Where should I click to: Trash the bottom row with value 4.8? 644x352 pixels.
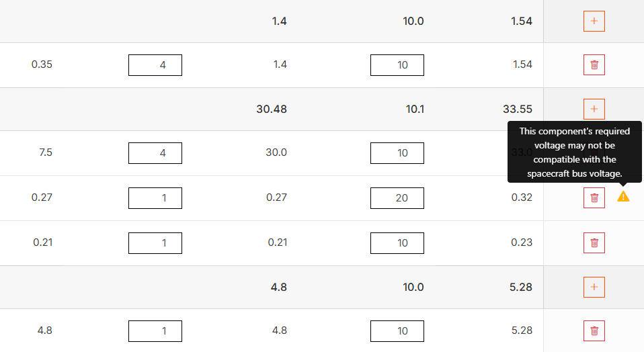click(x=594, y=331)
